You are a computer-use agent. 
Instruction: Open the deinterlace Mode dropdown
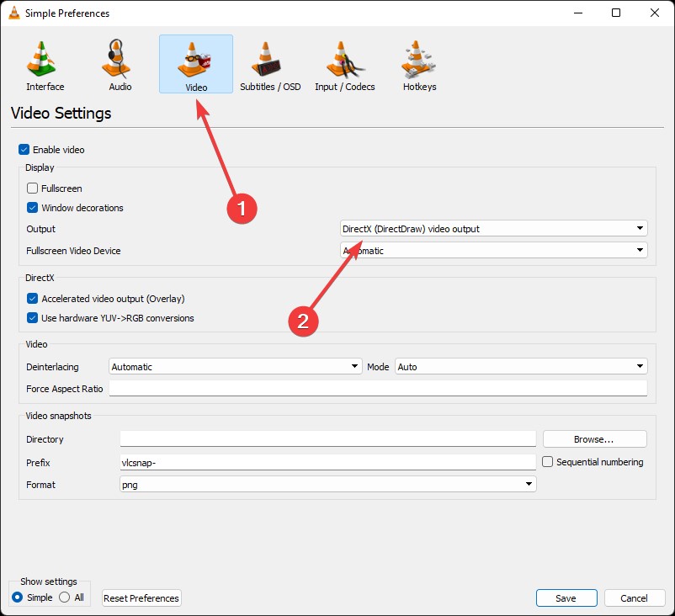521,366
